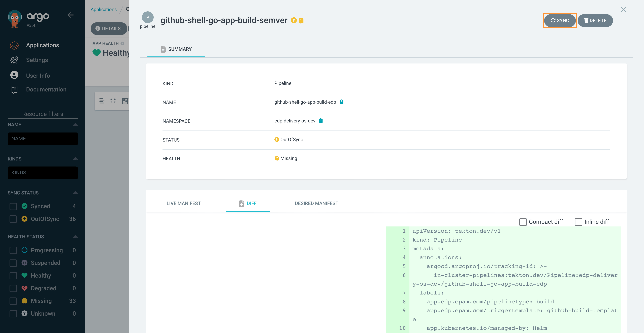Click the 'Missing' health value text

[288, 158]
